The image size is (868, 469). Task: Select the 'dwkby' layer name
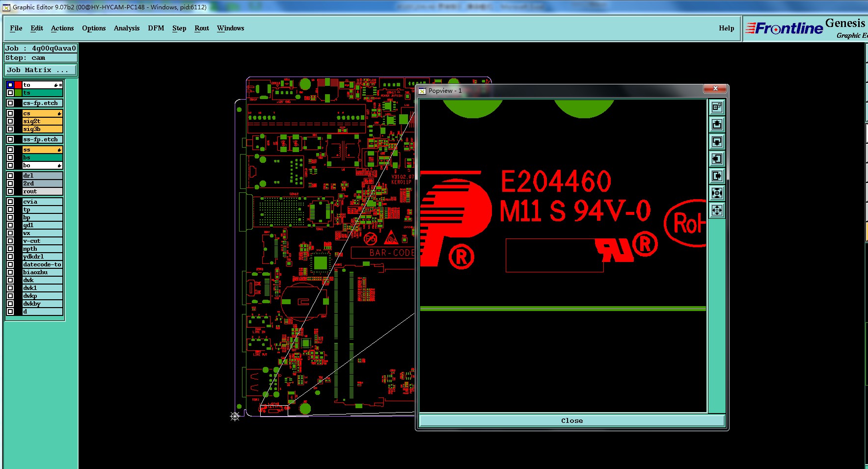(x=43, y=304)
